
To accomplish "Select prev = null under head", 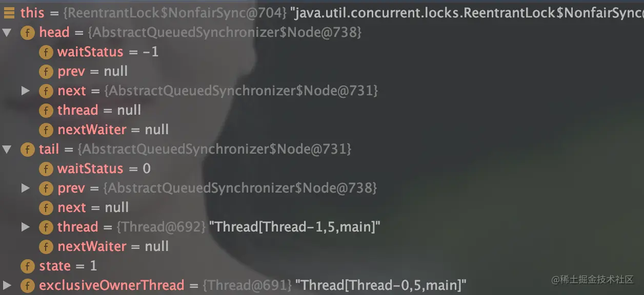I will coord(84,72).
